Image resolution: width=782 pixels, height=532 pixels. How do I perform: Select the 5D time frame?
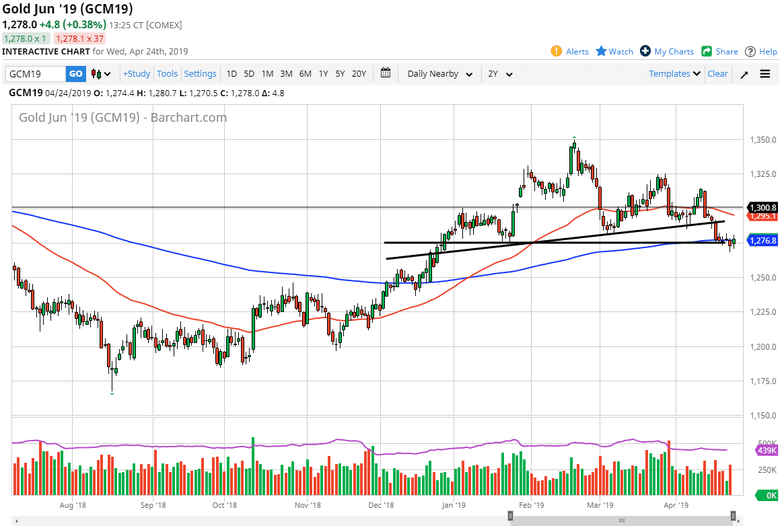click(x=249, y=74)
